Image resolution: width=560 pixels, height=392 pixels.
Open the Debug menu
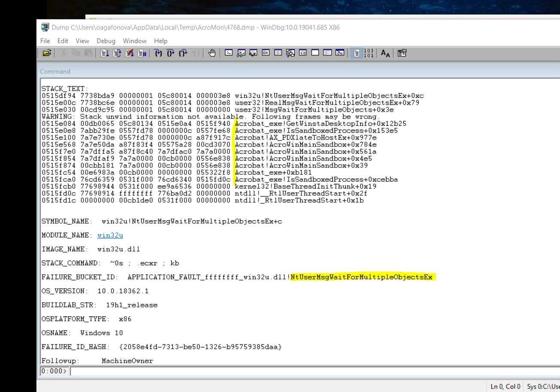pyautogui.click(x=106, y=41)
